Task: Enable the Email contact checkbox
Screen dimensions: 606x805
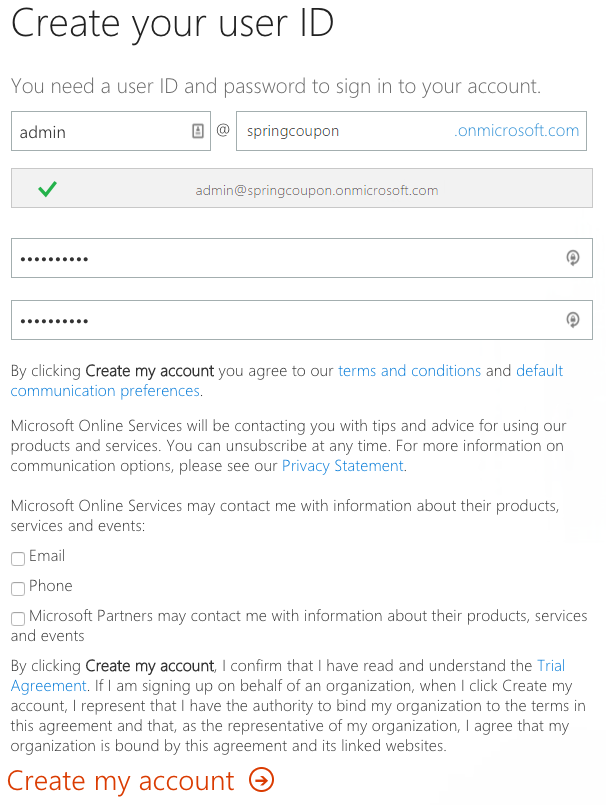Action: click(18, 559)
